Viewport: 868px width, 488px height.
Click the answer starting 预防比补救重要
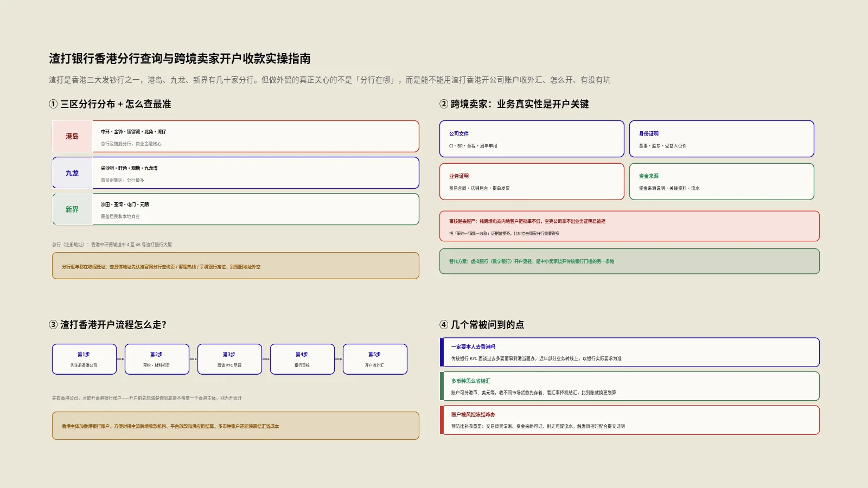538,426
